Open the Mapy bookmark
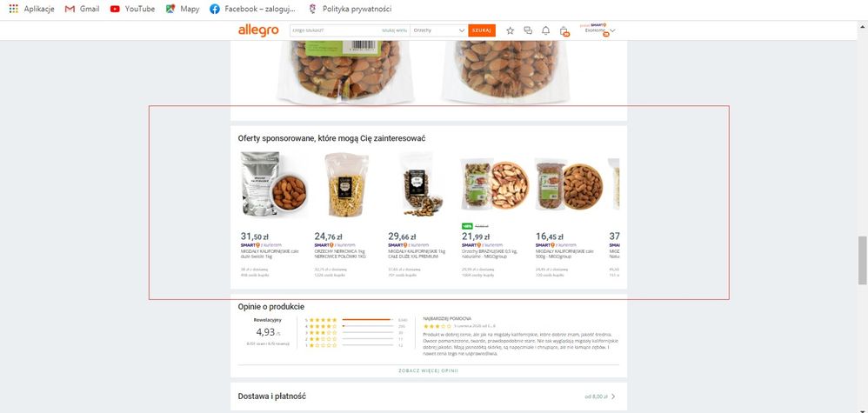 click(x=183, y=9)
